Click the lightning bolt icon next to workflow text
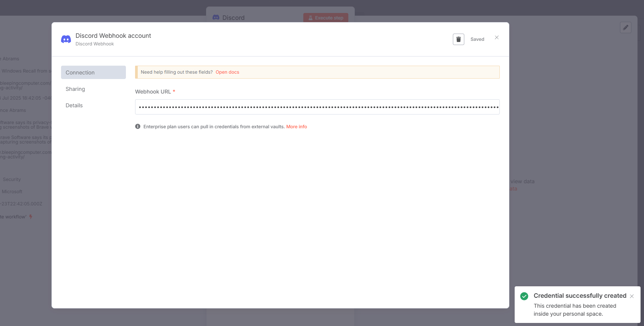 pos(31,217)
